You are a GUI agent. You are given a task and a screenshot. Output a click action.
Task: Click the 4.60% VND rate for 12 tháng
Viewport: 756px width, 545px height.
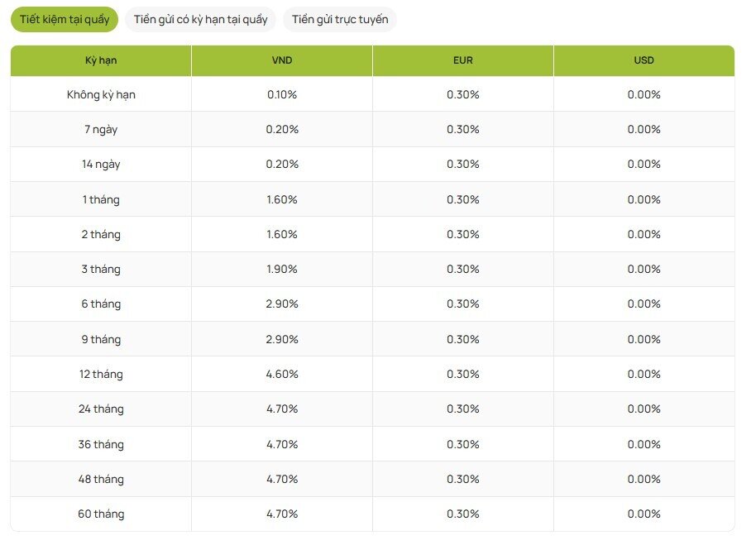(282, 374)
